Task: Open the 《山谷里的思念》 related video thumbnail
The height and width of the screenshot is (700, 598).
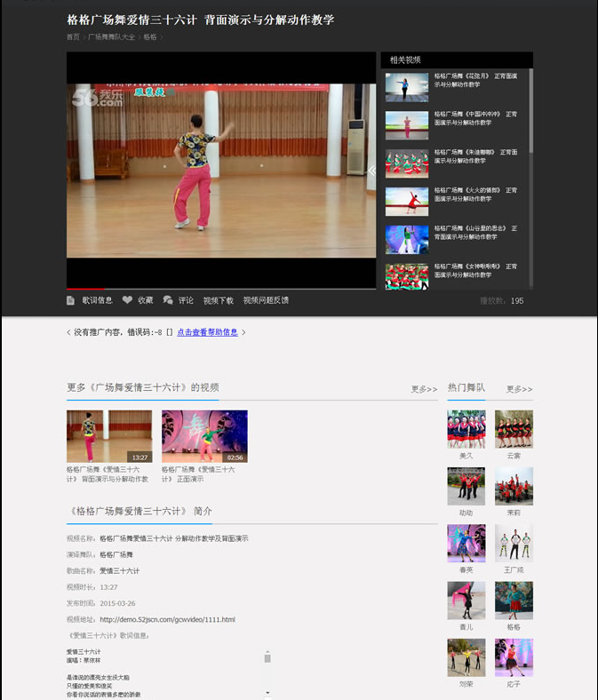Action: point(407,240)
